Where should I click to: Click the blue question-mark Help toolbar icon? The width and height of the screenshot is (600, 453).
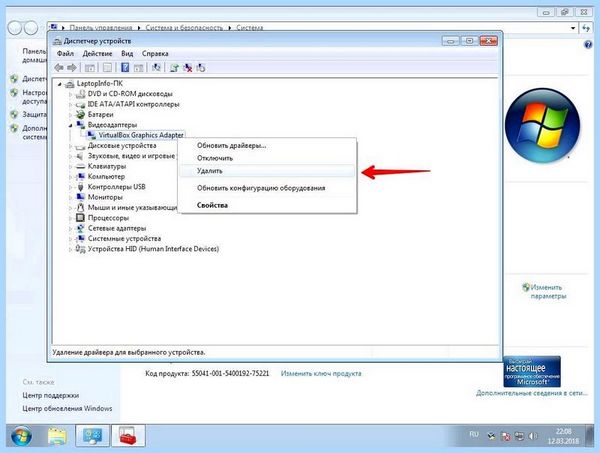point(125,68)
